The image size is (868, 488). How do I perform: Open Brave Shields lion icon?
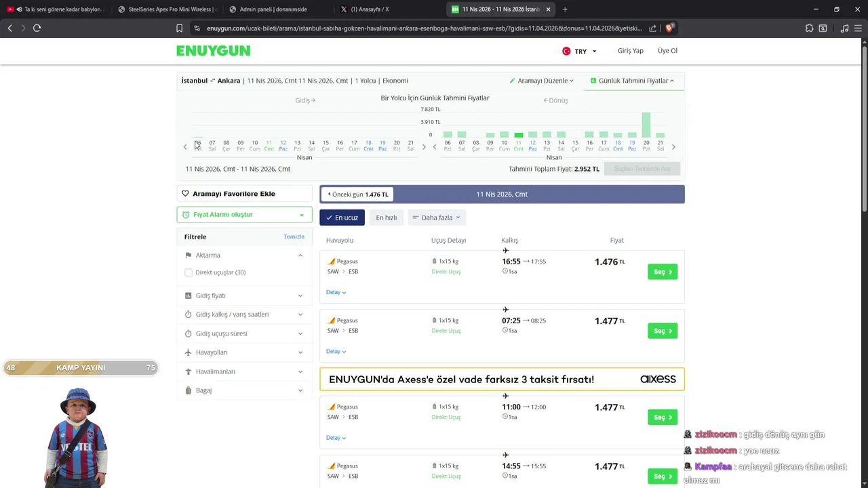(669, 28)
